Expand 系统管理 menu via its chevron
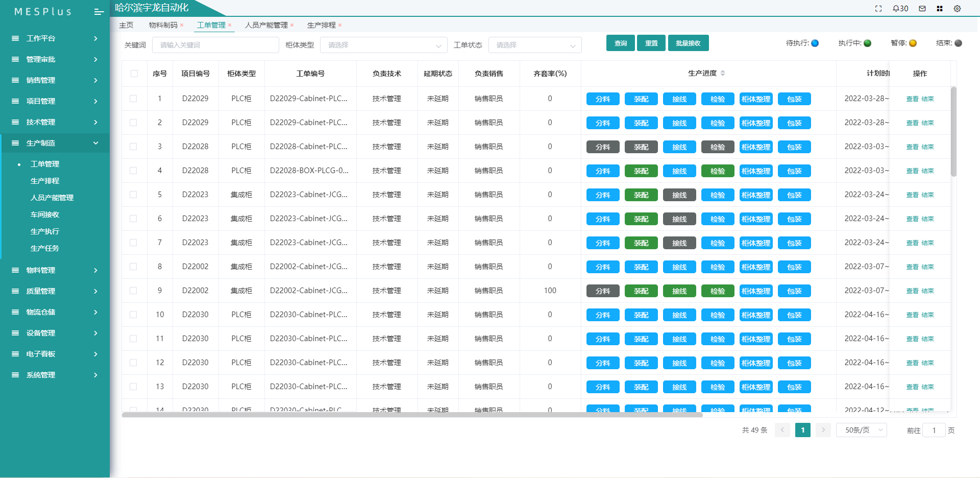This screenshot has height=478, width=980. click(95, 375)
